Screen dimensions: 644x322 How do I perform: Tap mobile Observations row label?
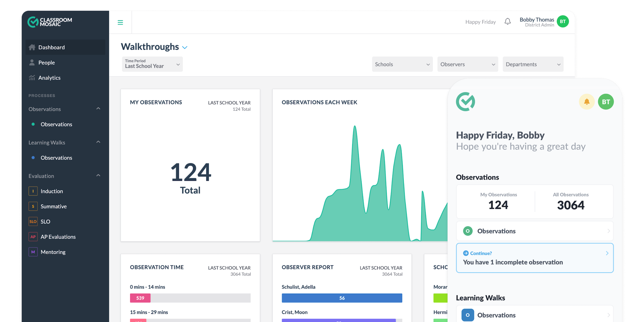click(x=497, y=231)
